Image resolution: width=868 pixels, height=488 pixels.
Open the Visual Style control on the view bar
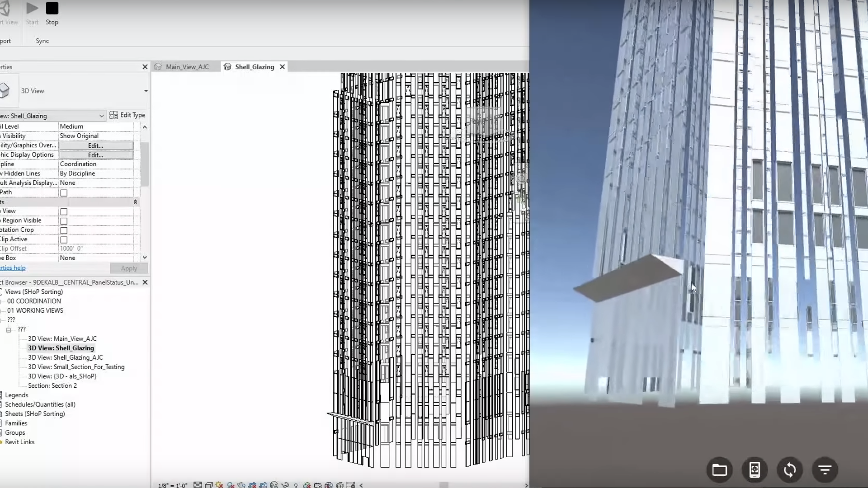209,485
